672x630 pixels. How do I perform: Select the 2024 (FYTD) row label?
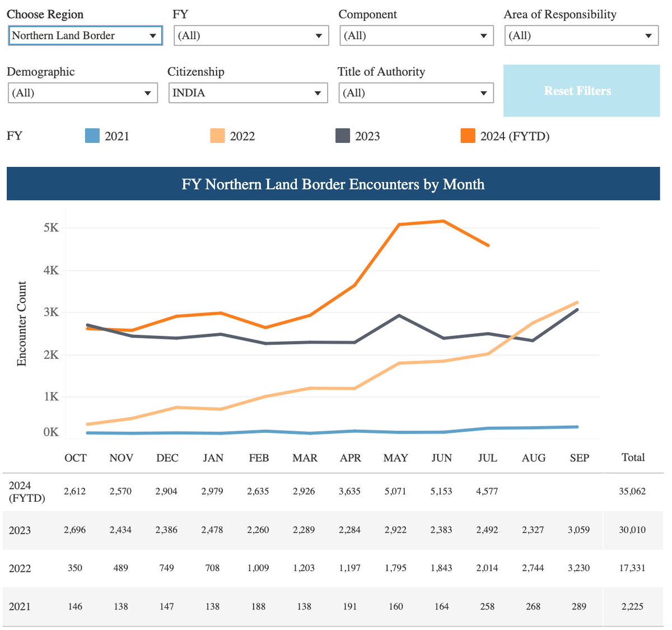27,492
